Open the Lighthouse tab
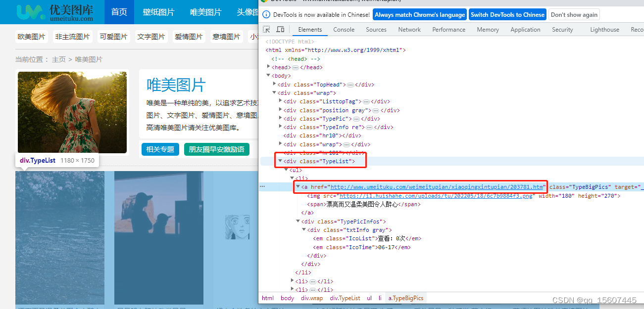The image size is (644, 309). tap(605, 30)
